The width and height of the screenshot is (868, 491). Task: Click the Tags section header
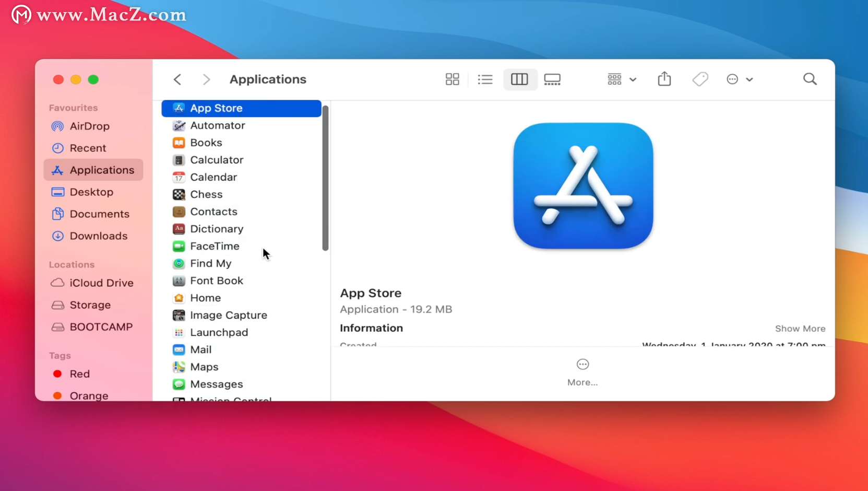(x=60, y=356)
